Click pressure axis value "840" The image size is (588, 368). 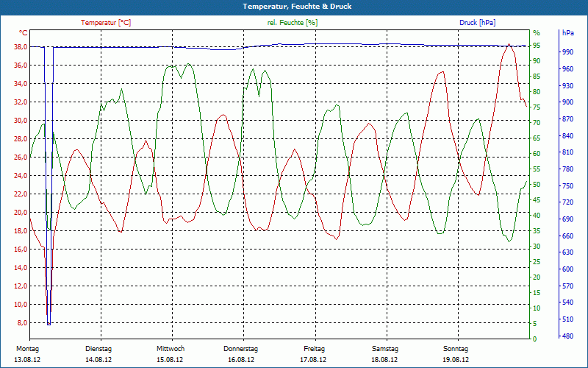point(567,136)
